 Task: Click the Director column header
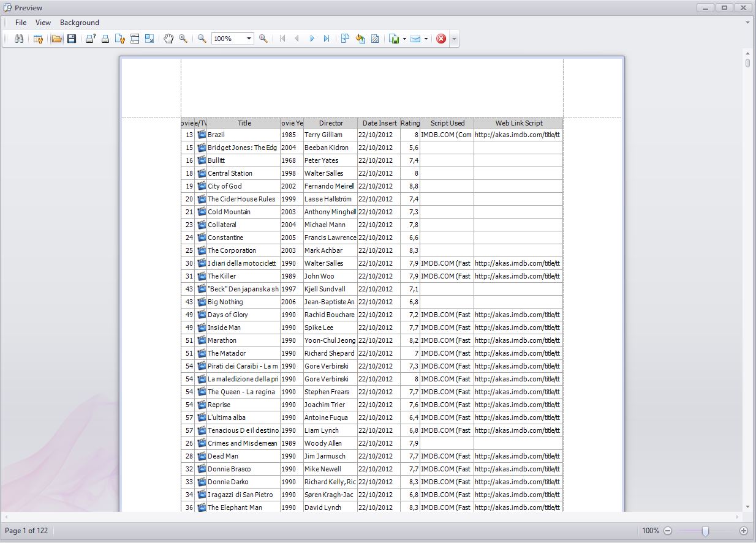(331, 123)
